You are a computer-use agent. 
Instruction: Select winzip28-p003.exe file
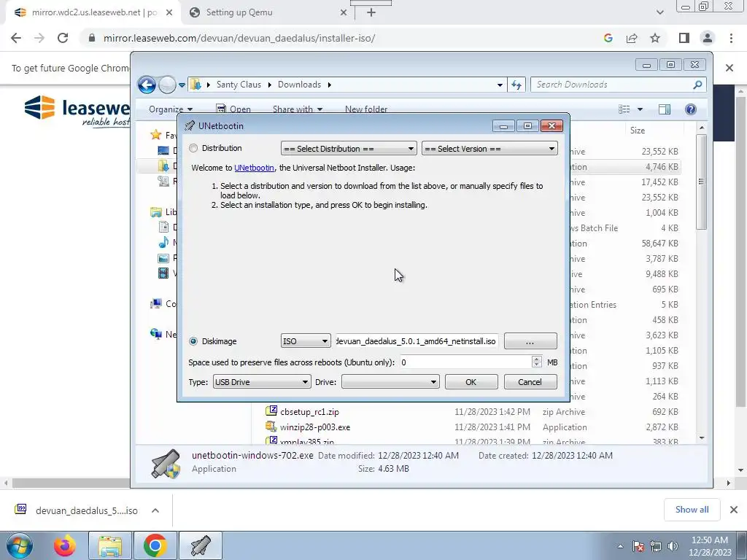[315, 427]
